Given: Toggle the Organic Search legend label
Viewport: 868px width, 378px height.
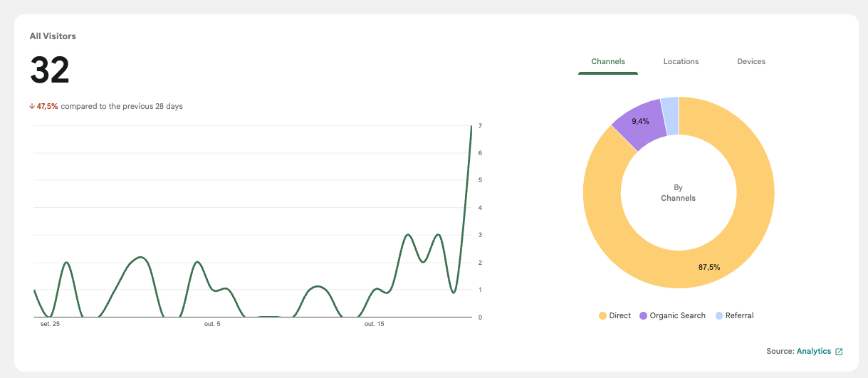Looking at the screenshot, I should (x=677, y=316).
